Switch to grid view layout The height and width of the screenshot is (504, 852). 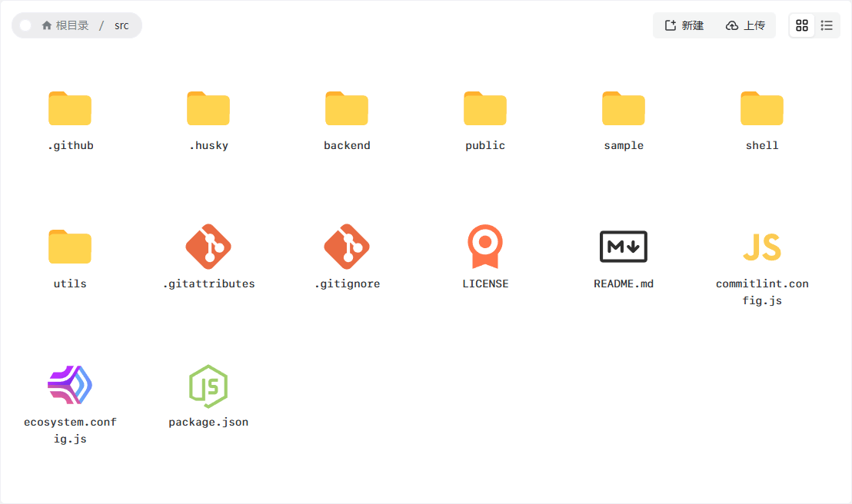tap(802, 25)
